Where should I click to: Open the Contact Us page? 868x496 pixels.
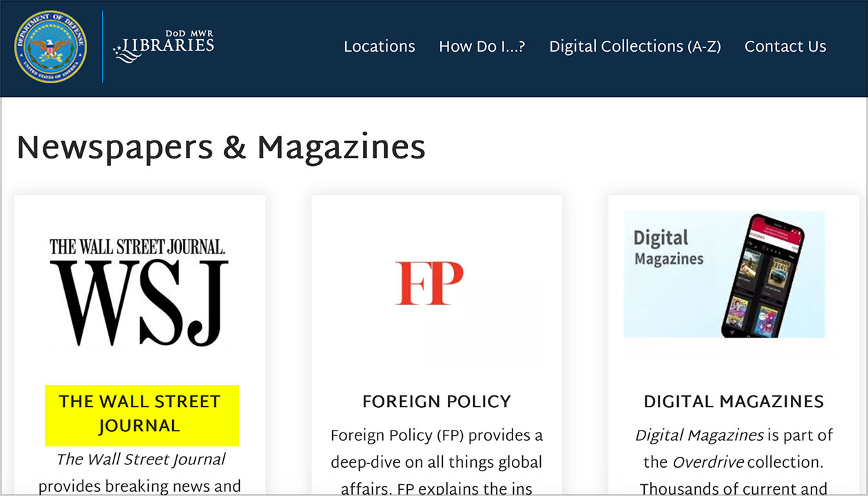785,47
